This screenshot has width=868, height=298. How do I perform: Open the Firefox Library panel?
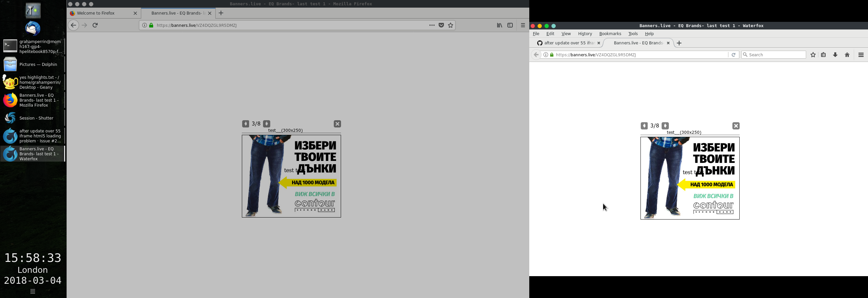coord(500,25)
